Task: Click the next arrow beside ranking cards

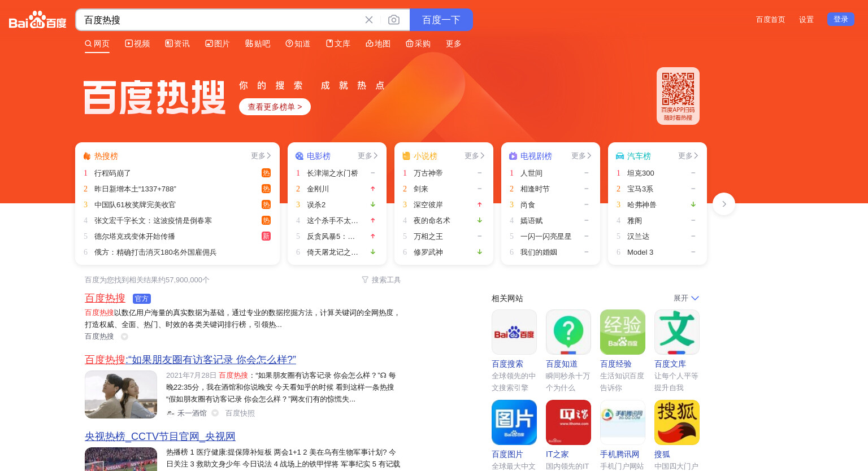Action: click(x=724, y=204)
